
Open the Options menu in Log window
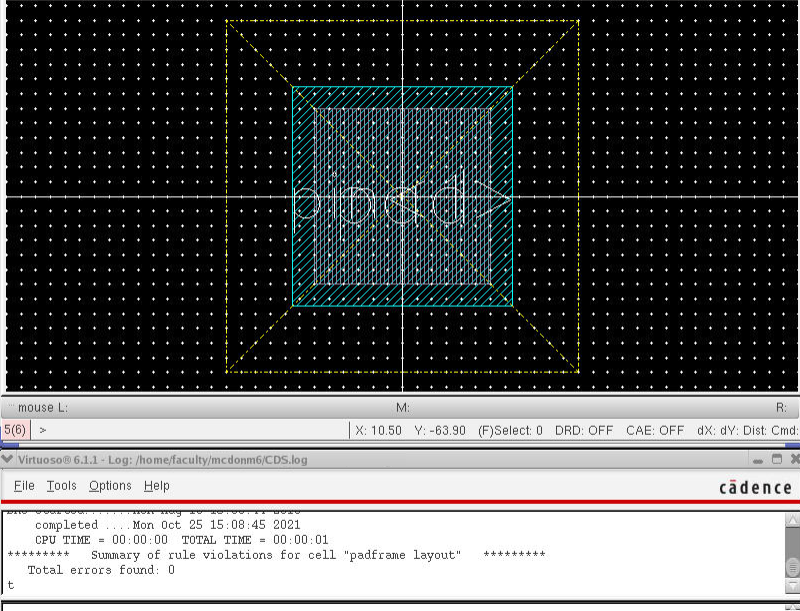(110, 486)
